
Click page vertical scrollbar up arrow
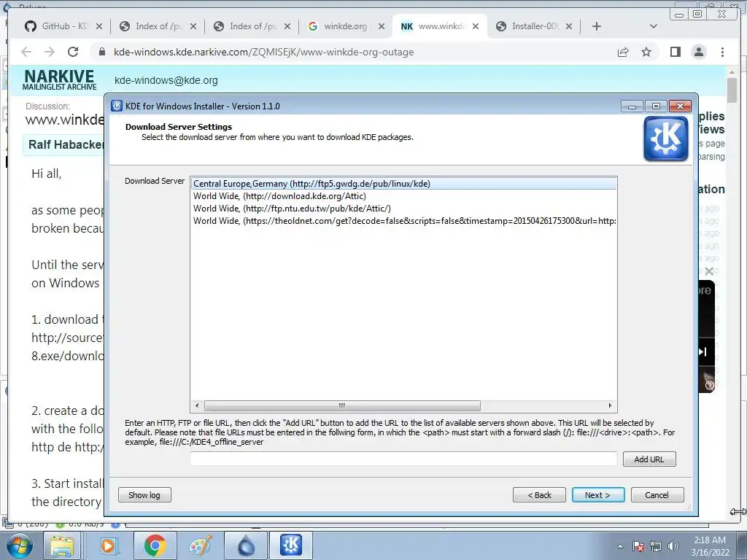point(732,71)
